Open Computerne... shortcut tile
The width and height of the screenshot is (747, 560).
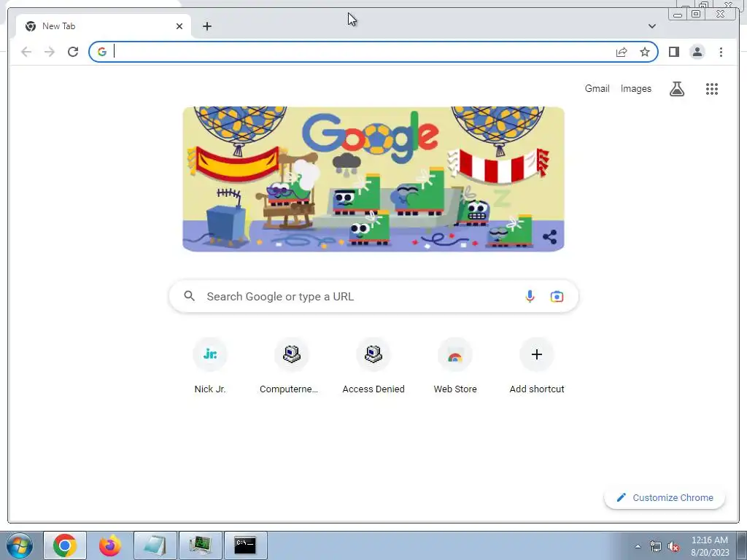292,366
